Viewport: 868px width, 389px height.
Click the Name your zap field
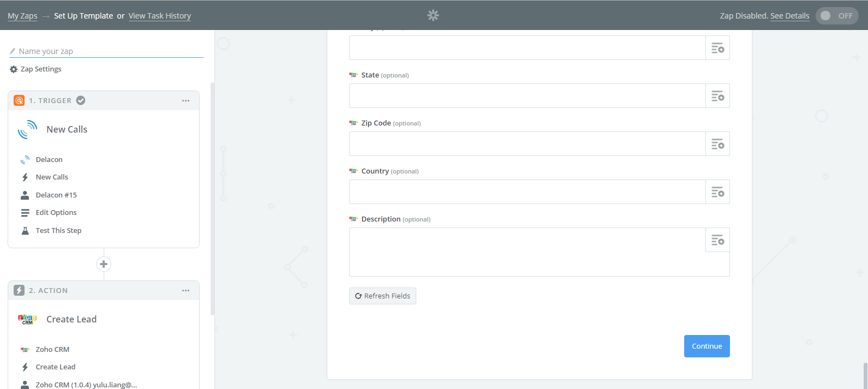coord(106,51)
